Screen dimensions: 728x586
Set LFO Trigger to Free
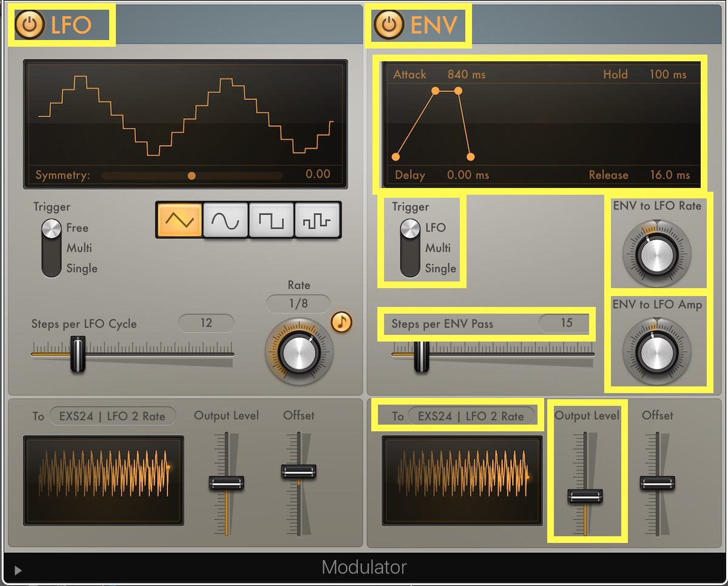77,228
